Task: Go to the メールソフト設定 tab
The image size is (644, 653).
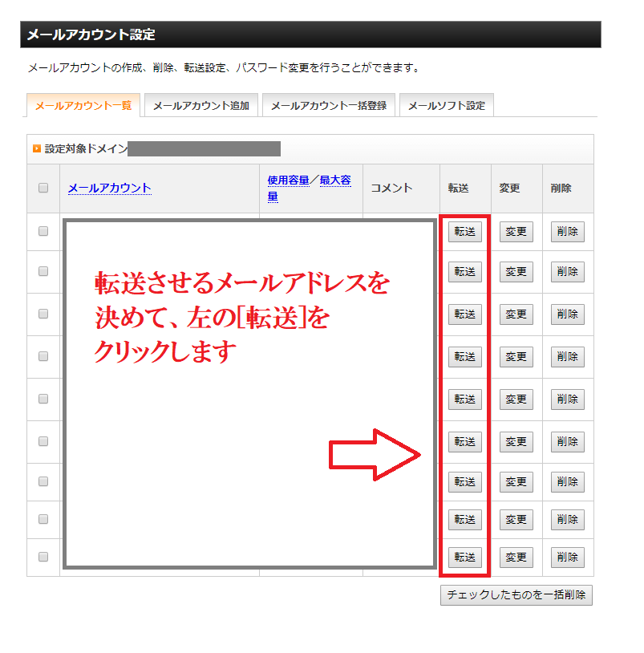Action: click(446, 105)
